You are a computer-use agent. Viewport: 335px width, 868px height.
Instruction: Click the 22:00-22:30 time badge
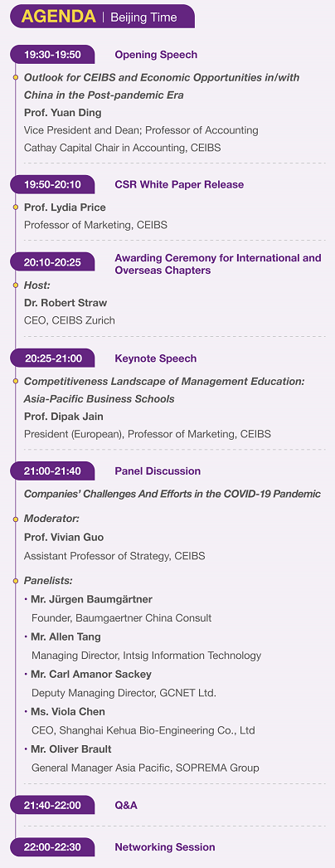coord(52,847)
